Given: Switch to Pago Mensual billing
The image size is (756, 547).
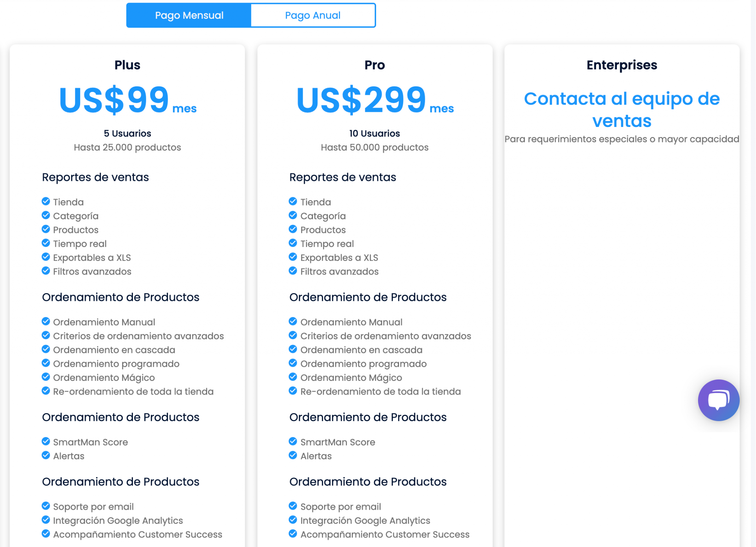Looking at the screenshot, I should (x=189, y=16).
